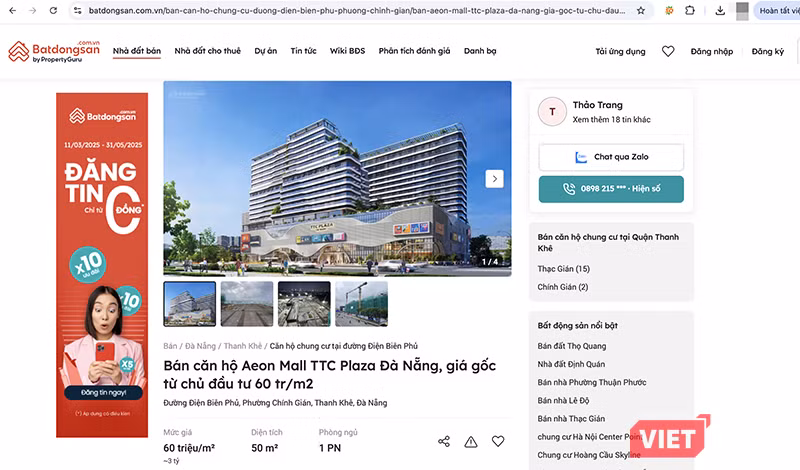Reveal phone number 0898 215 Hiện số

coord(611,189)
